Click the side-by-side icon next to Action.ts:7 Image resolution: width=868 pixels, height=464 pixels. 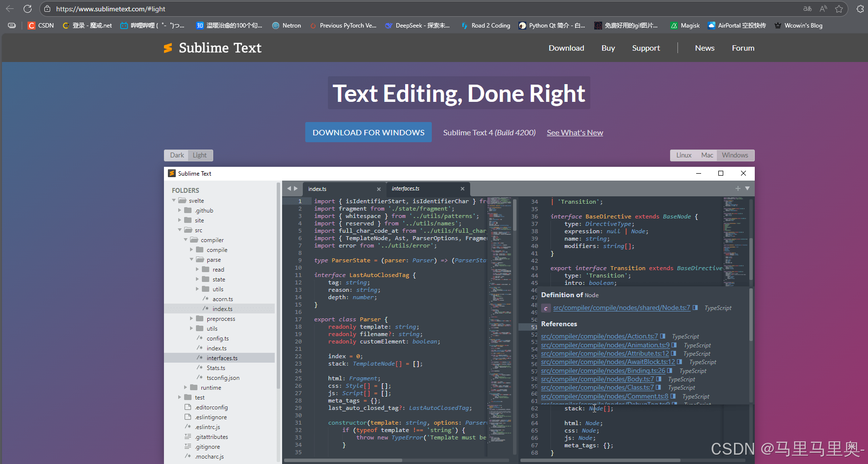663,336
